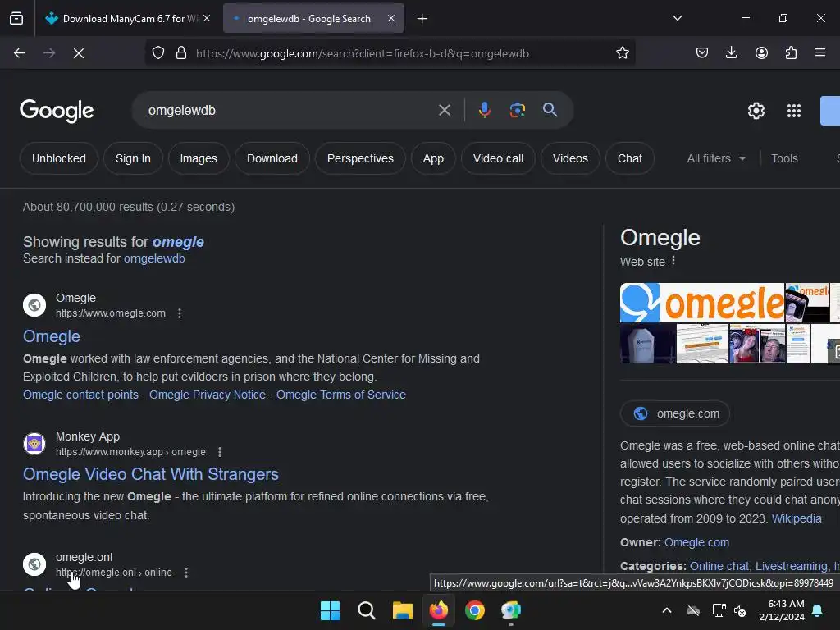
Task: Save page to Pocket
Action: point(702,53)
